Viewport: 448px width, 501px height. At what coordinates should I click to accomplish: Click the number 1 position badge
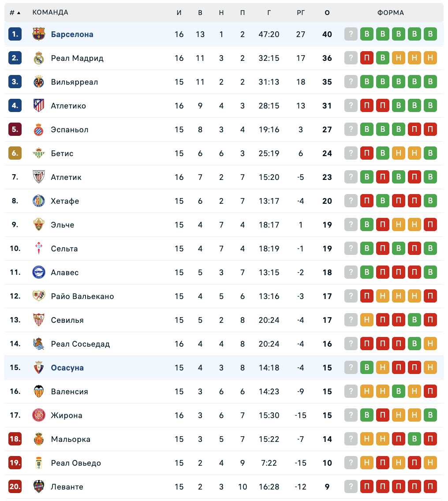coord(15,34)
